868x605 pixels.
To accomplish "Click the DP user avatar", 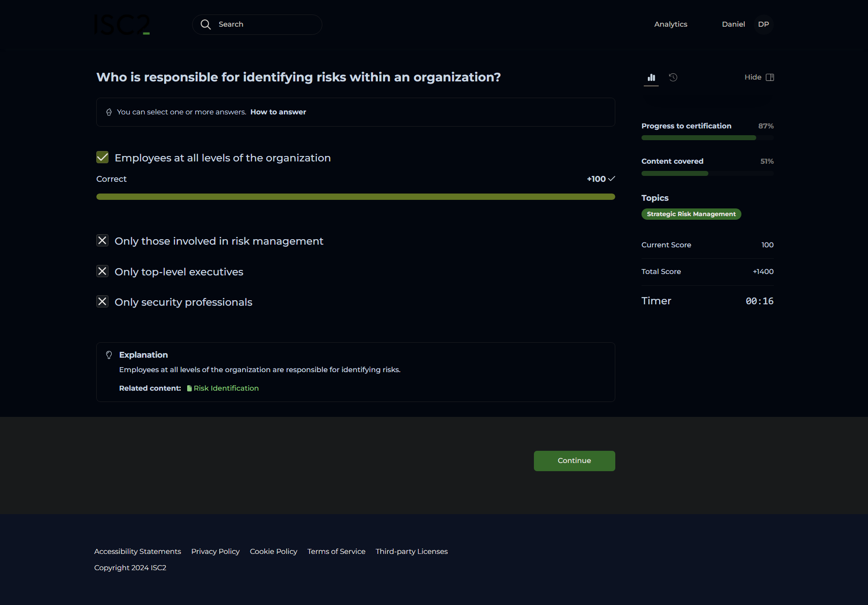I will click(x=763, y=24).
